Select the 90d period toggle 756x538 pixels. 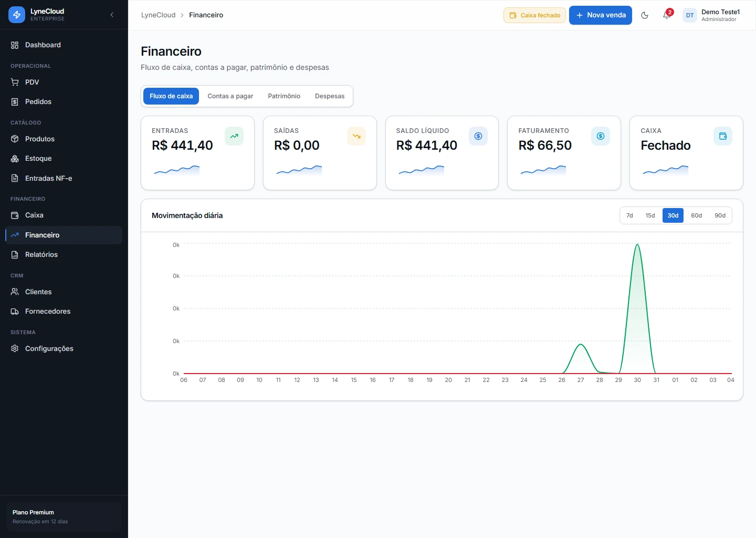click(720, 215)
